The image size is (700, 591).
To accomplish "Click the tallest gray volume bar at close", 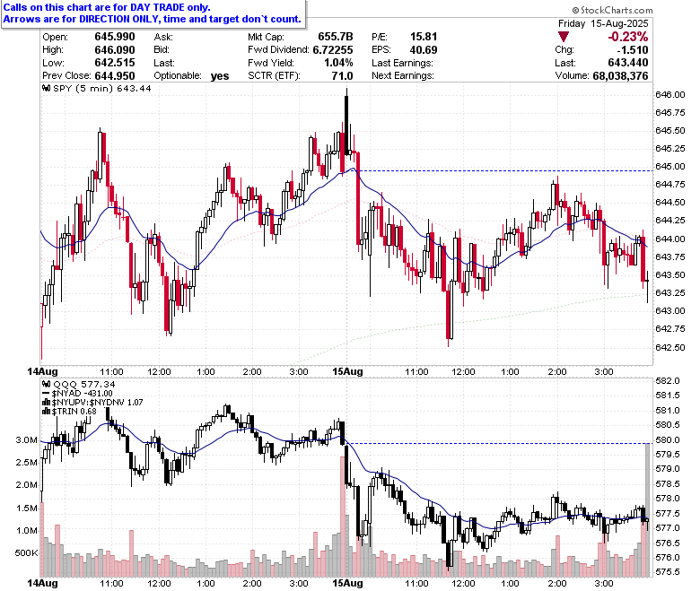I will click(647, 509).
